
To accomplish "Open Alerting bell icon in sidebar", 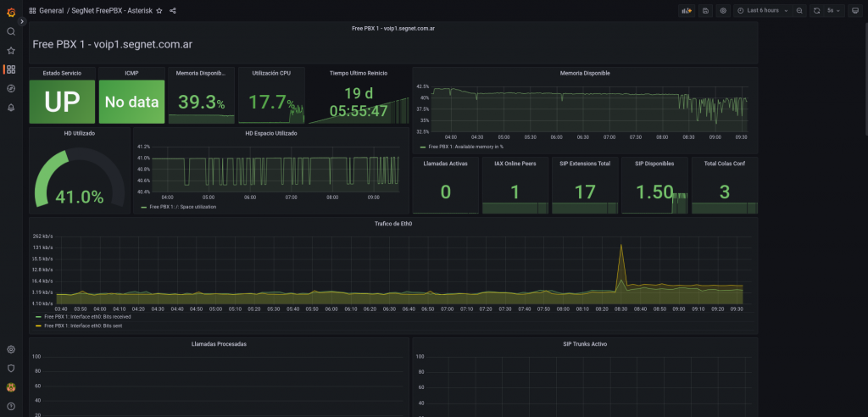I will [11, 108].
